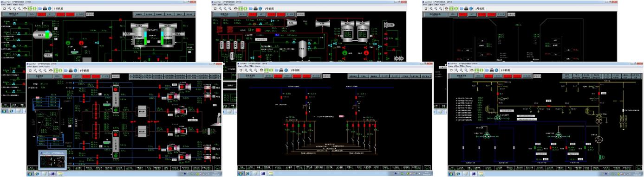Click the home icon in the blue pump-diagram window toolbar
The image size is (644, 177).
coord(51,70)
